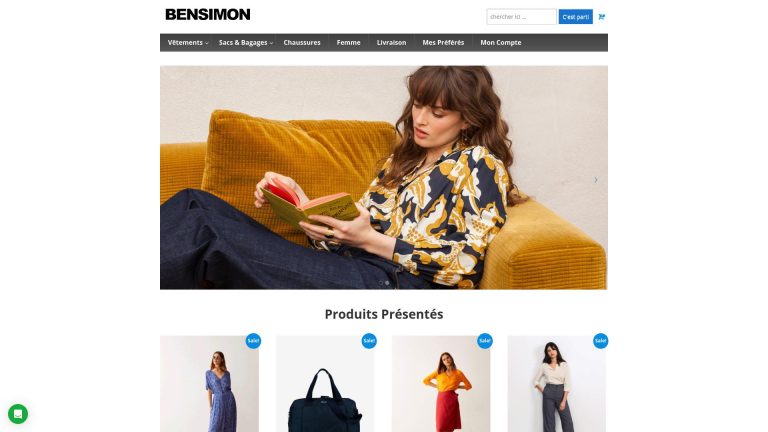This screenshot has width=768, height=432.
Task: Click the C'est parti search button
Action: click(576, 17)
